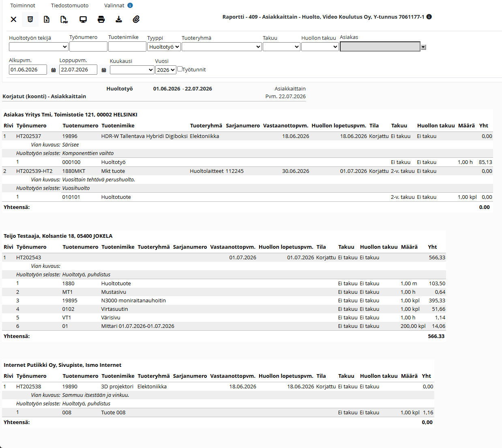Open the Tyyppi dropdown showing Huoltotyö
Image resolution: width=502 pixels, height=448 pixels.
click(164, 47)
